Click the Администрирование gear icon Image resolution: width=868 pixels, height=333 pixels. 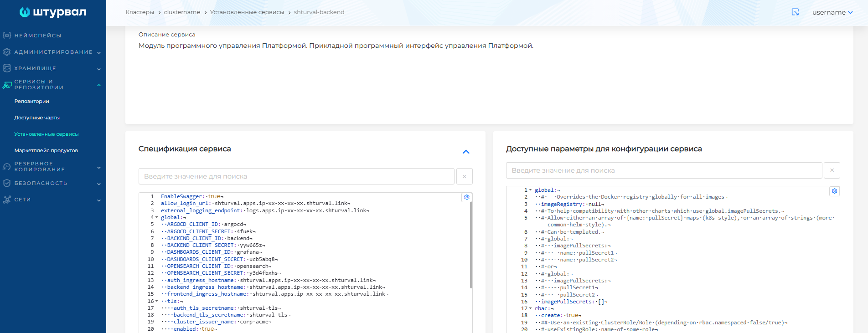click(7, 52)
